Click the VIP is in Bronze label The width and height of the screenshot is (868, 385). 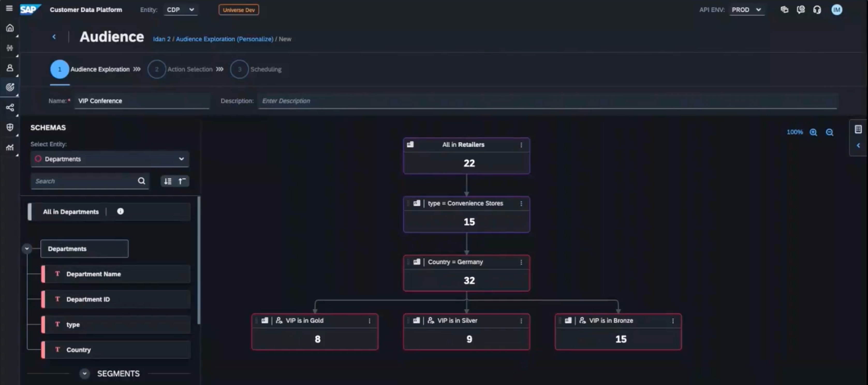611,320
